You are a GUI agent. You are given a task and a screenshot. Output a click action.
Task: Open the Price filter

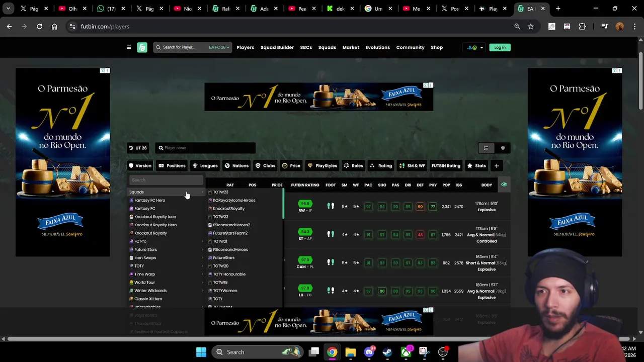pyautogui.click(x=291, y=165)
